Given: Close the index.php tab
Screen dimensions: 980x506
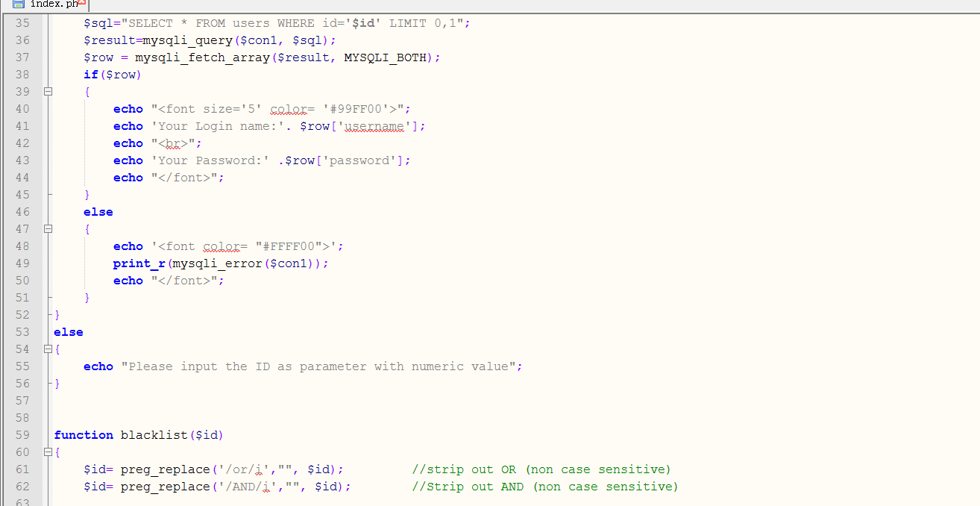Looking at the screenshot, I should [82, 3].
